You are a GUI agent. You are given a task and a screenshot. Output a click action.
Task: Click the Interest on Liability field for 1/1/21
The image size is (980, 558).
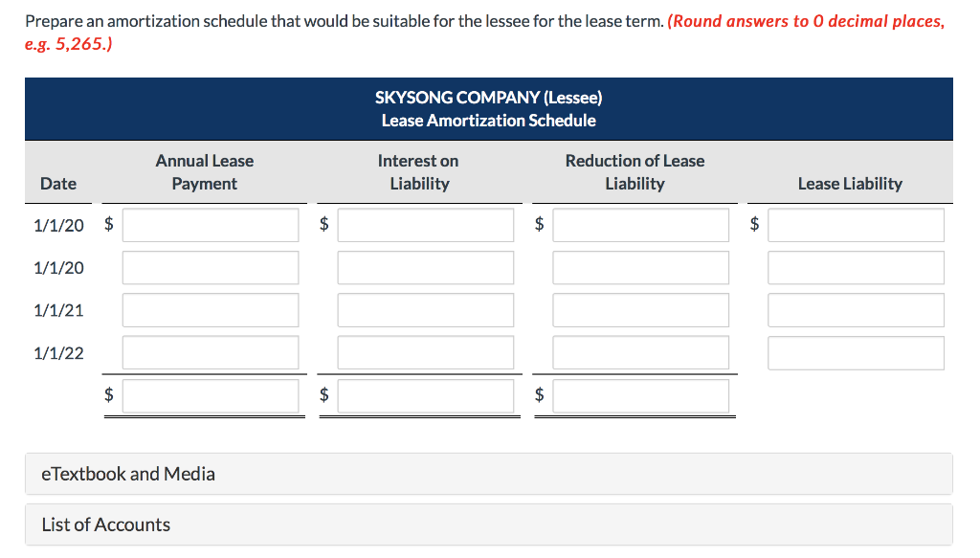pos(425,309)
